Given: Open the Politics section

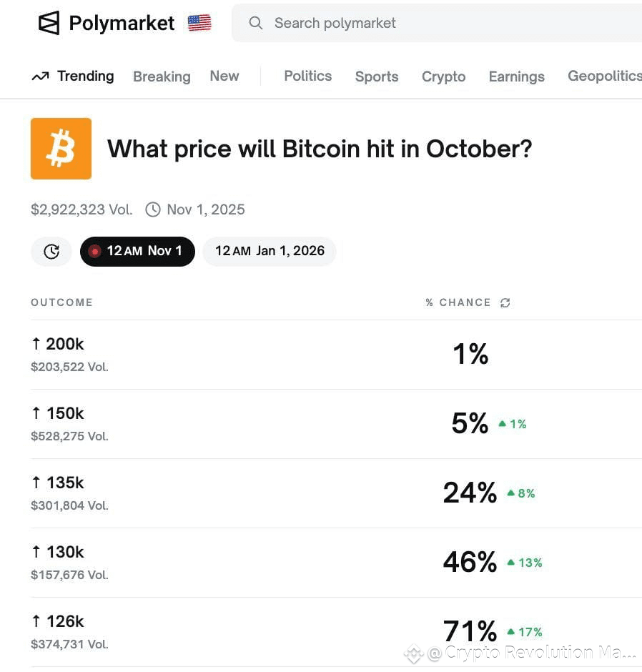Looking at the screenshot, I should tap(307, 76).
